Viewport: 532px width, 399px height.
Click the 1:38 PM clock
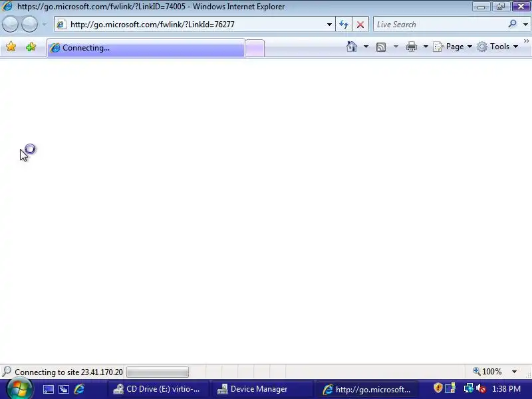click(x=506, y=389)
